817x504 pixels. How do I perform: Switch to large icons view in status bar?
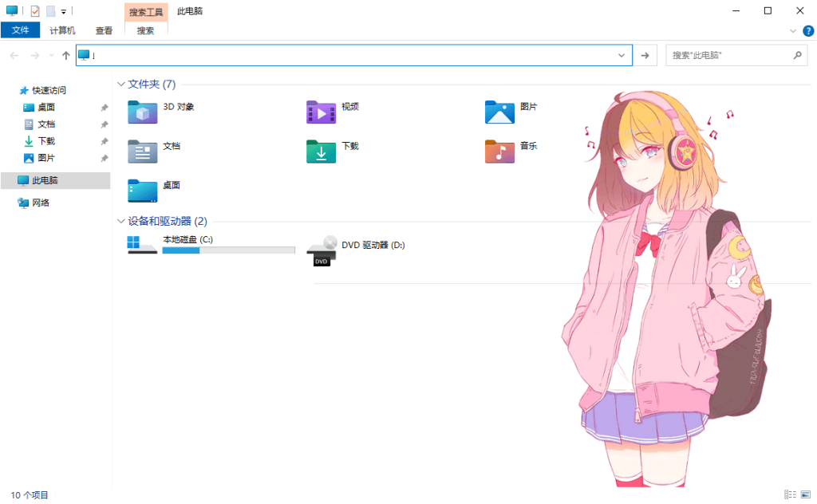[x=806, y=494]
